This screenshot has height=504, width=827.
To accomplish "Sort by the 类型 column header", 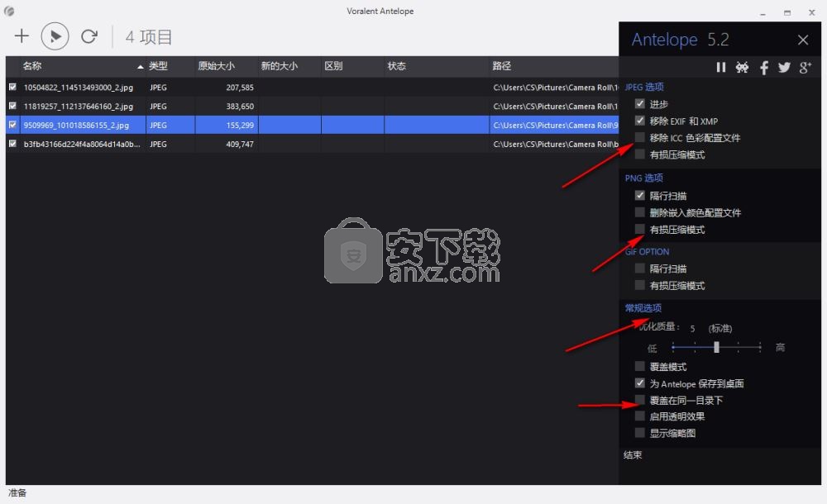I will coord(158,66).
